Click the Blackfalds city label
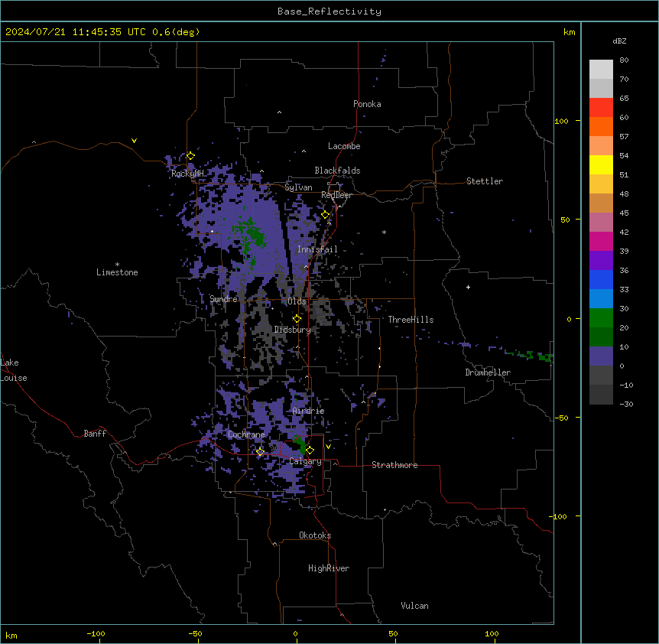The width and height of the screenshot is (659, 644). (337, 171)
